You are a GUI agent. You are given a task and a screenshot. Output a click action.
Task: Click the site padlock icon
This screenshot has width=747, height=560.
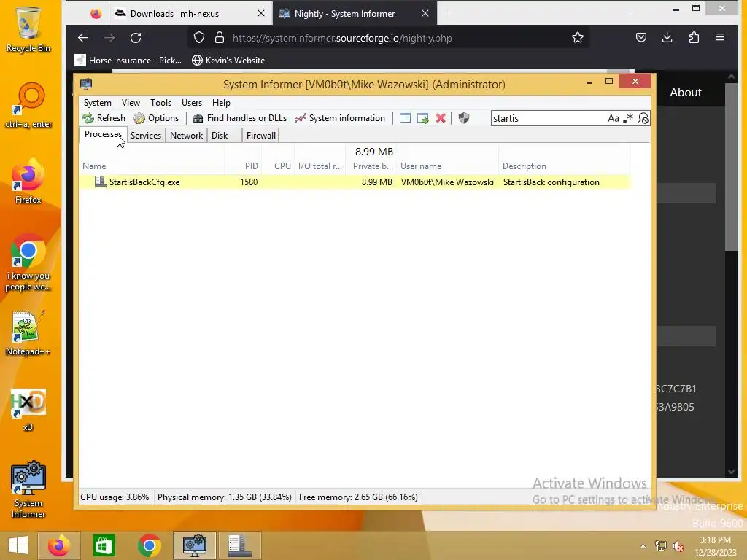(219, 38)
